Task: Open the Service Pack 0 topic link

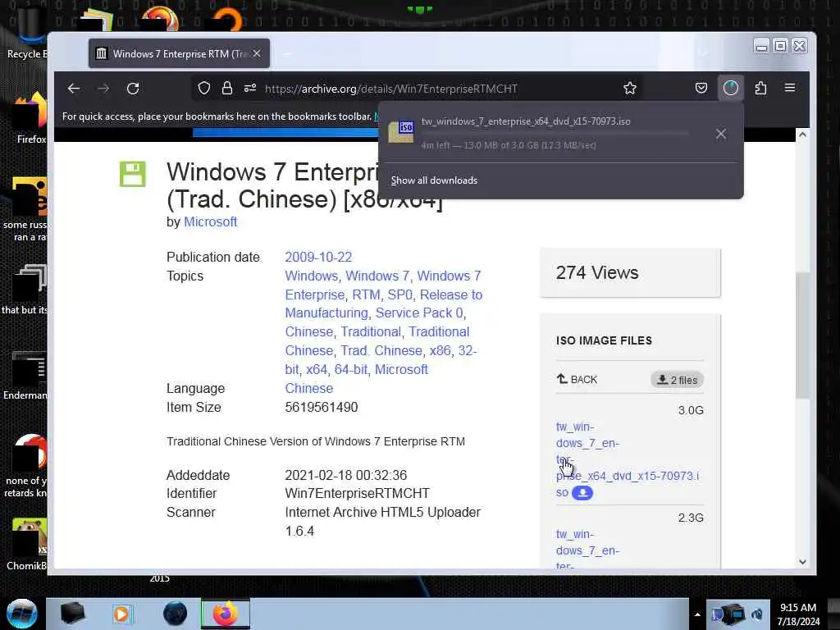Action: pyautogui.click(x=419, y=313)
